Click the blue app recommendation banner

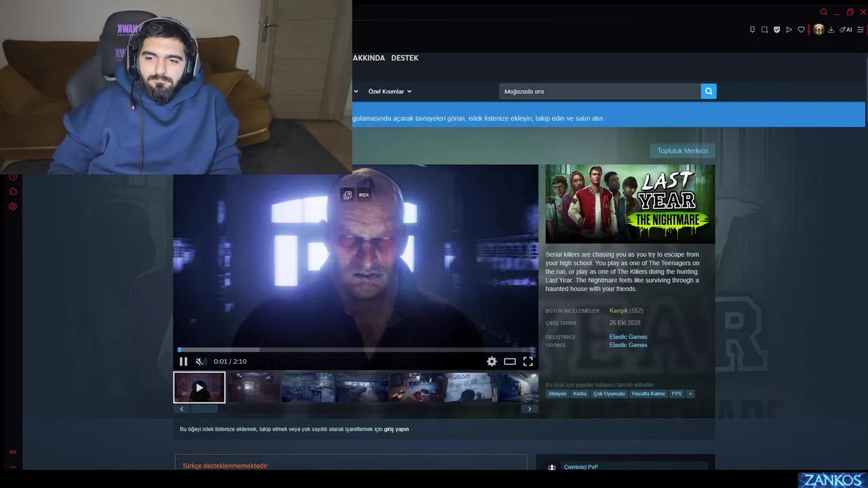(x=609, y=115)
